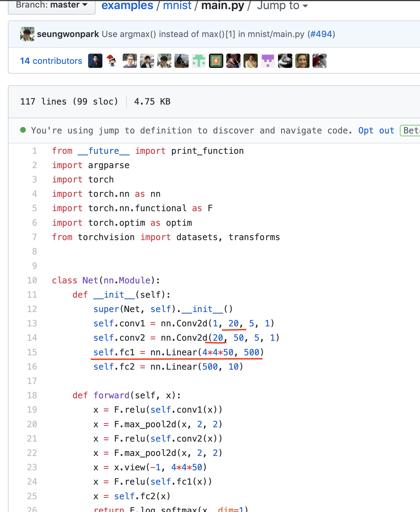Select line number 15 in the gutter
The image size is (420, 512).
(32, 352)
